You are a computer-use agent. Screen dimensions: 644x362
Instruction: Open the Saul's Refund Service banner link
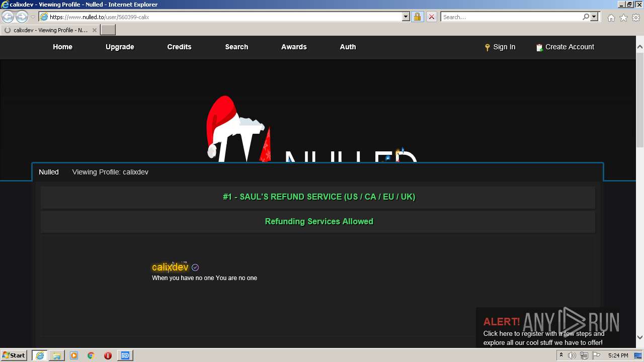coord(319,197)
